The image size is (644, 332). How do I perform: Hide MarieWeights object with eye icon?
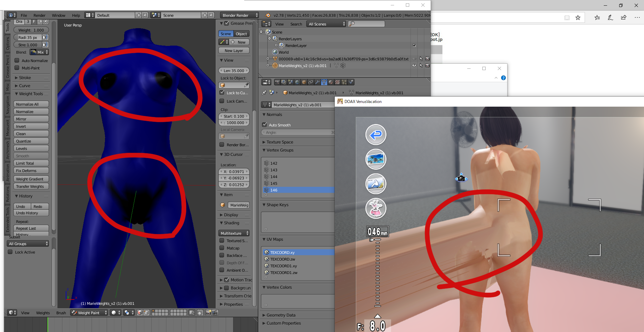(x=414, y=65)
